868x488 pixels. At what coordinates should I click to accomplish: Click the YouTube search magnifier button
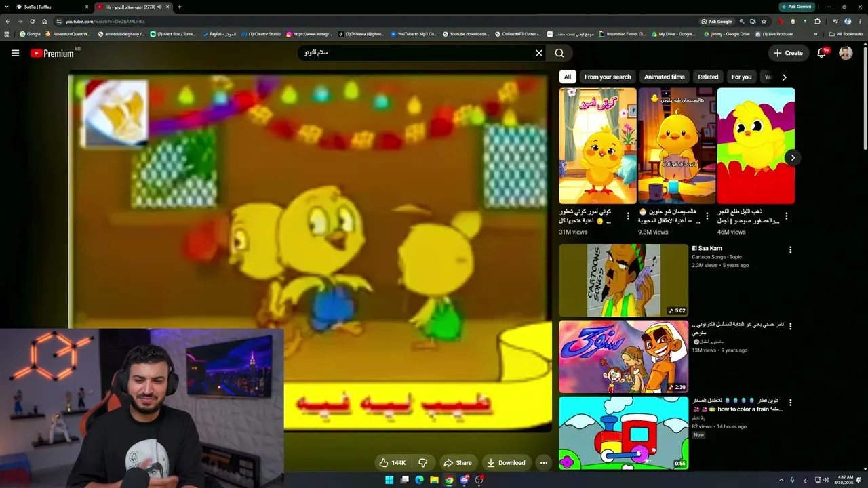[559, 53]
